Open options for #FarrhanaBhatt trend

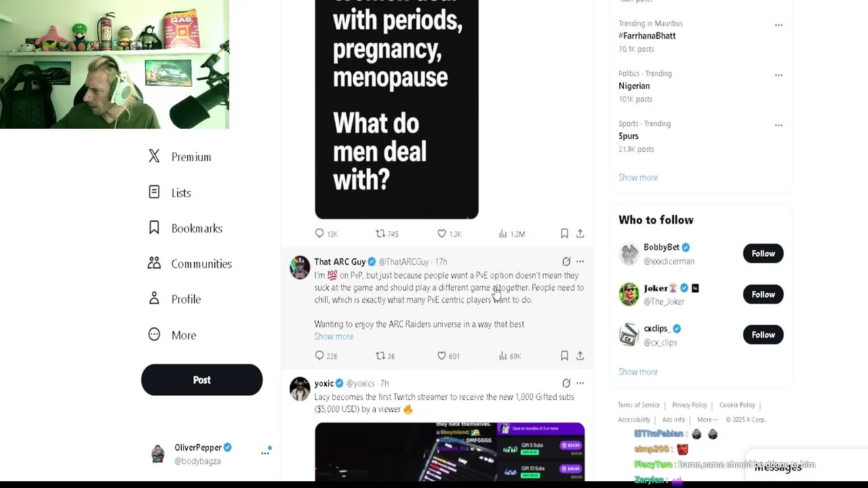778,25
